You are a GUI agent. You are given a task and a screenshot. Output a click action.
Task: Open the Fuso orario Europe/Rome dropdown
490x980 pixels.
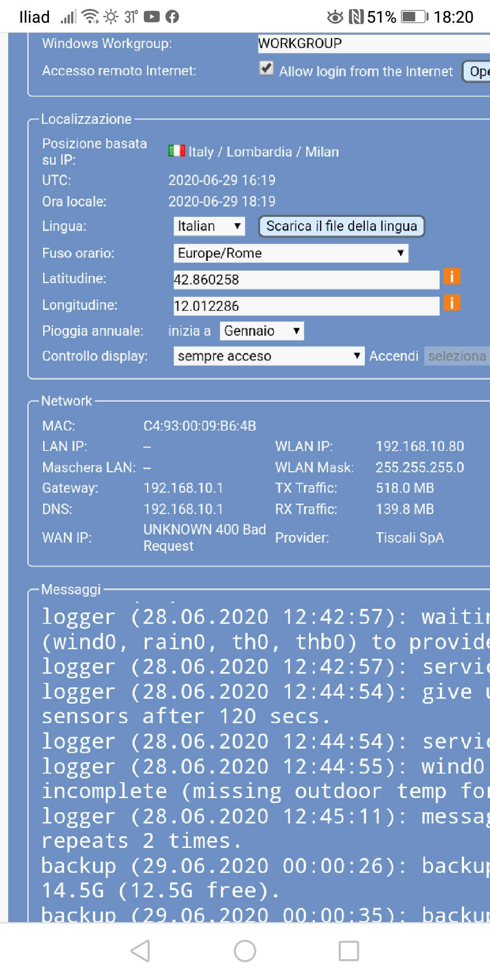click(x=291, y=253)
